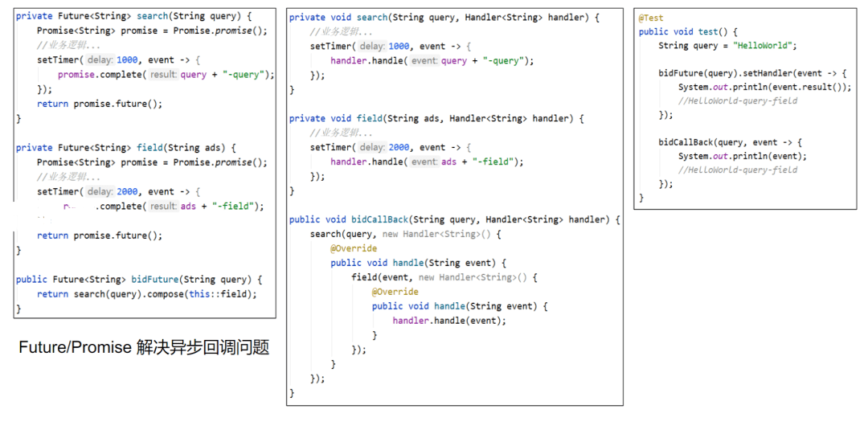
Task: Select the line "handler.handle( event: query + "-query");"
Action: coord(432,60)
